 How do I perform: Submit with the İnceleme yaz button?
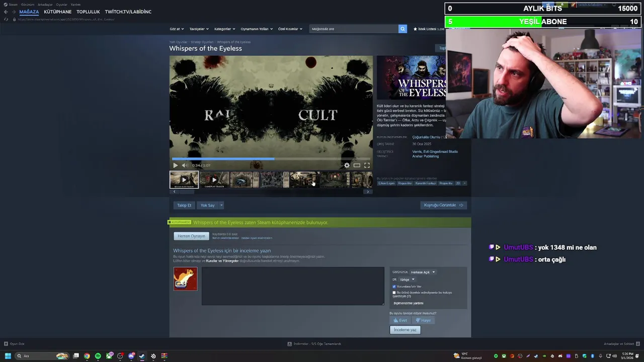tap(405, 330)
